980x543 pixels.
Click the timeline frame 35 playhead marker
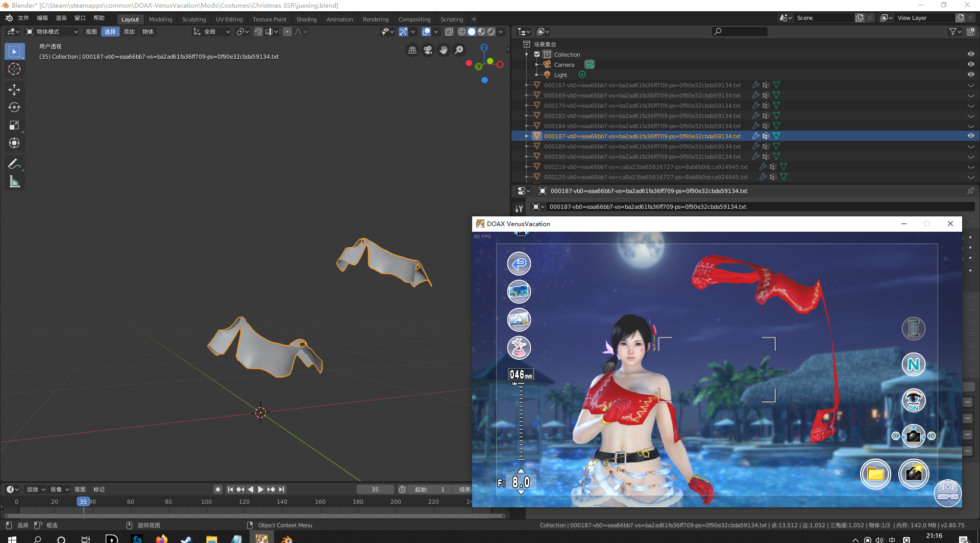tap(83, 502)
